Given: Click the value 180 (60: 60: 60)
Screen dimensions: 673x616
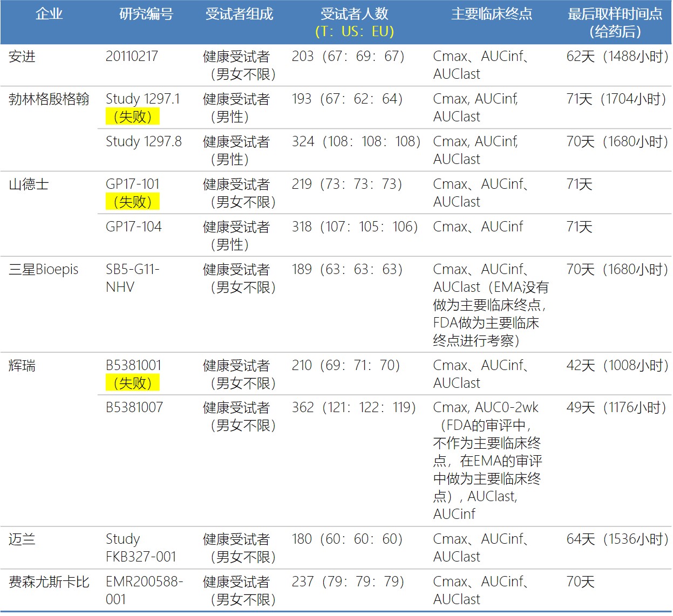Looking at the screenshot, I should (347, 539).
